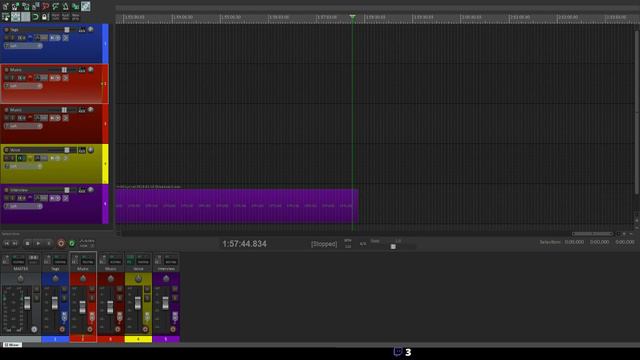Click the Voice fader in the mixer
Viewport: 640px width, 360px height.
pos(138,303)
